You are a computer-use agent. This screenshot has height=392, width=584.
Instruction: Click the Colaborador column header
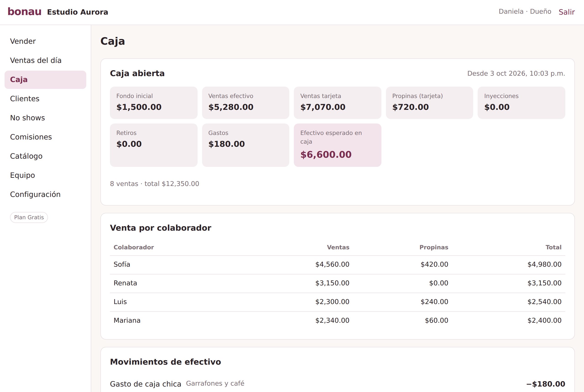[134, 247]
